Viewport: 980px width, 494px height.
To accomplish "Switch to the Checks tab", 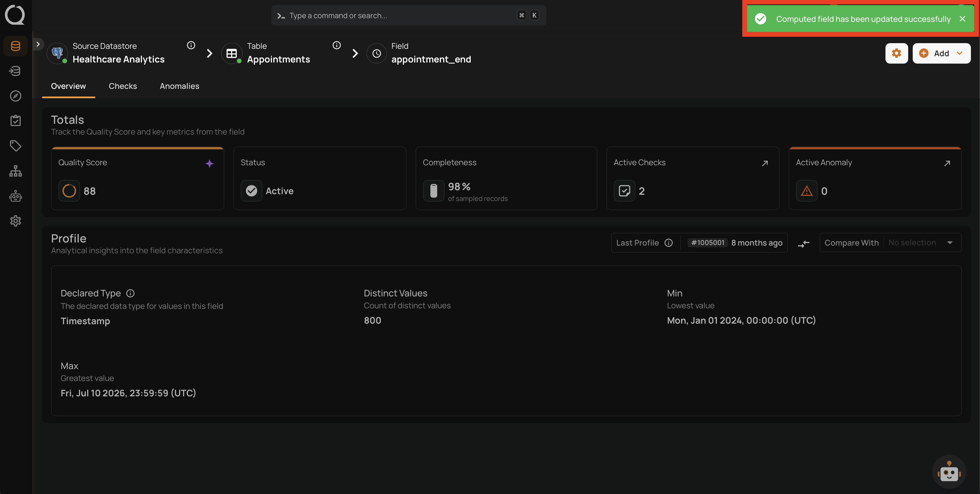I will click(123, 86).
